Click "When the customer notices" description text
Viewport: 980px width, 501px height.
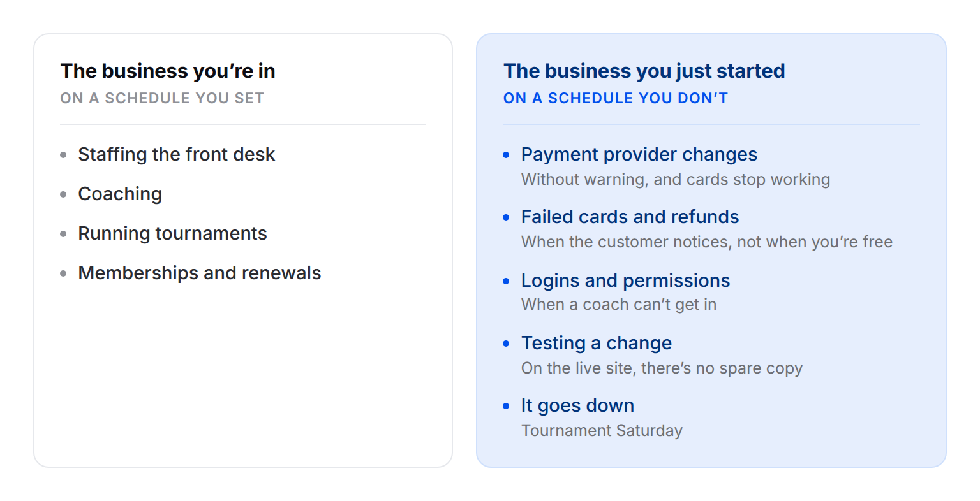(x=707, y=242)
